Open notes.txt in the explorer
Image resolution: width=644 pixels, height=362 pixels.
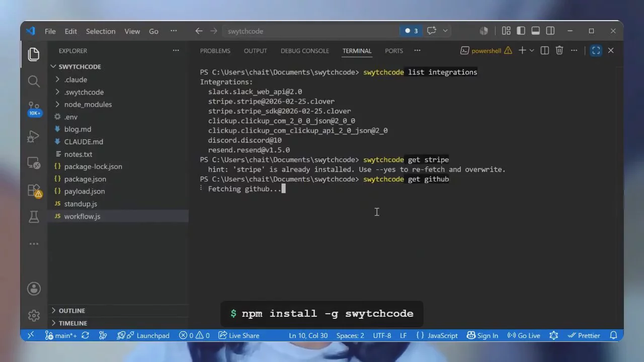tap(118, 154)
